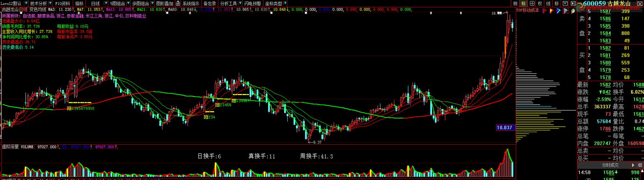Viewport: 644px width, 180px height.
Task: Open the 技术分析 menu
Action: click(38, 3)
